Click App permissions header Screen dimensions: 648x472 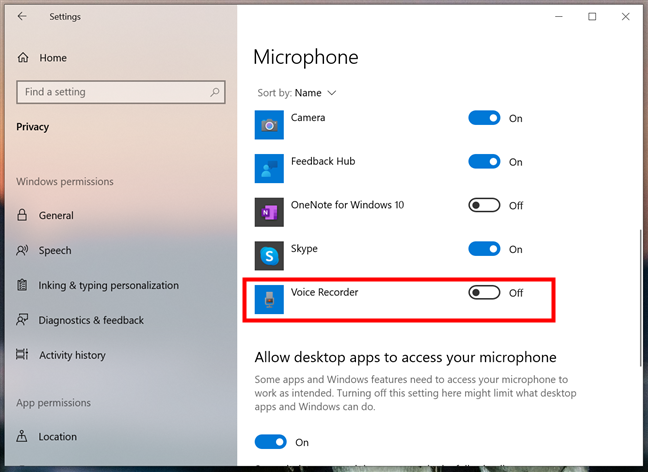tap(53, 403)
